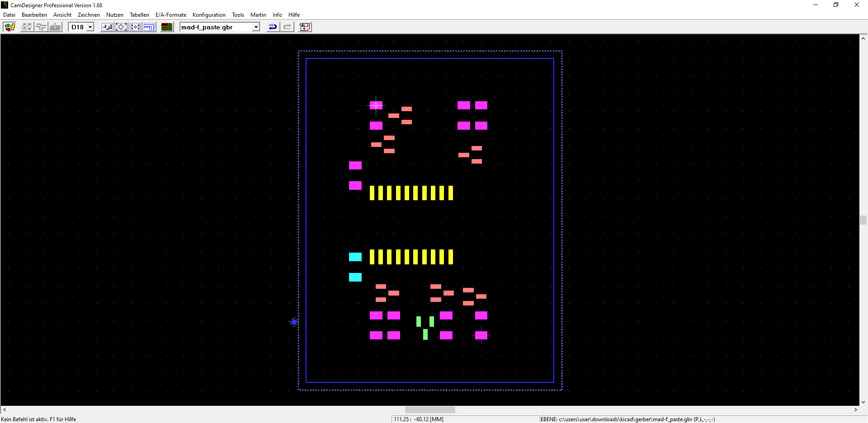Click the zoom-to-fit diamond icon
The height and width of the screenshot is (423, 868).
click(x=121, y=27)
